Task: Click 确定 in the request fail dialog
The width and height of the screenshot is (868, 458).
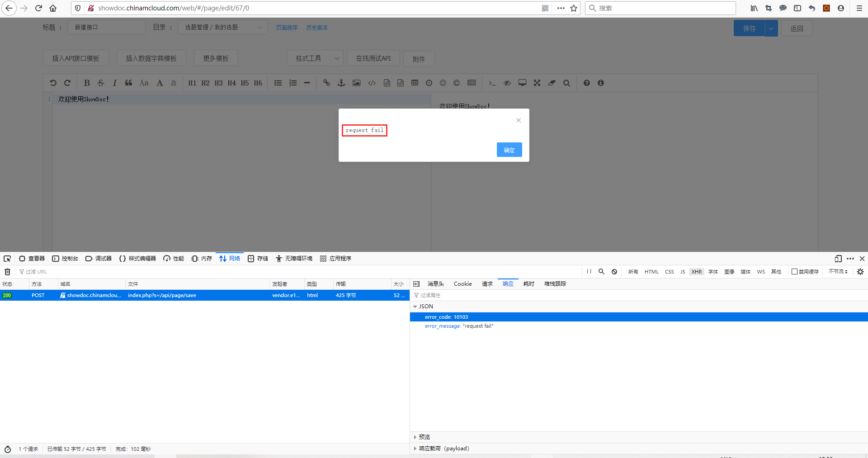Action: tap(509, 150)
